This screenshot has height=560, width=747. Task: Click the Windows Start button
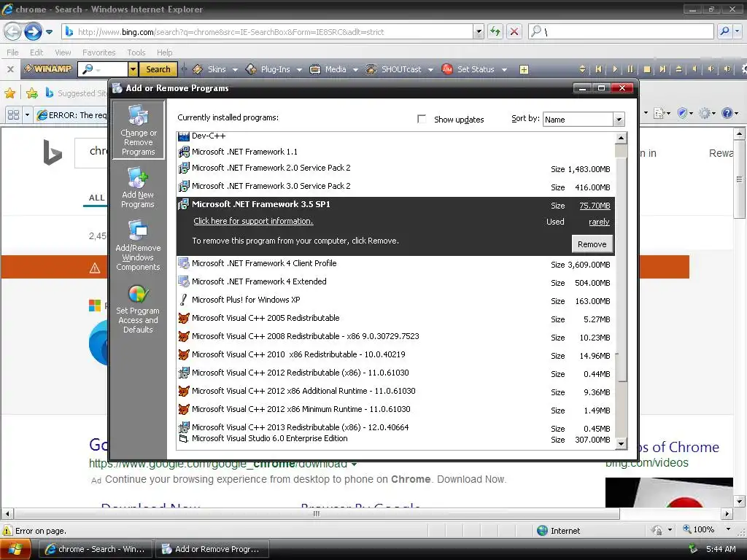(16, 549)
